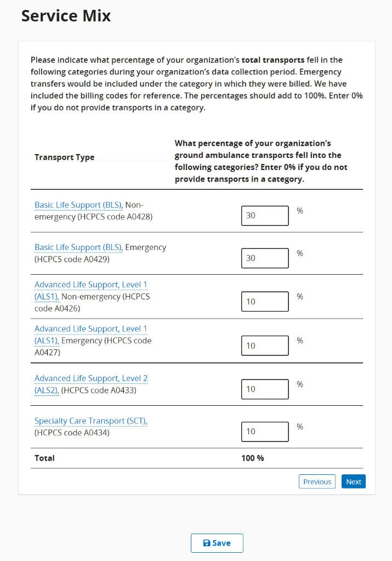Click the Transport Type column header
Image resolution: width=392 pixels, height=561 pixels.
[64, 157]
